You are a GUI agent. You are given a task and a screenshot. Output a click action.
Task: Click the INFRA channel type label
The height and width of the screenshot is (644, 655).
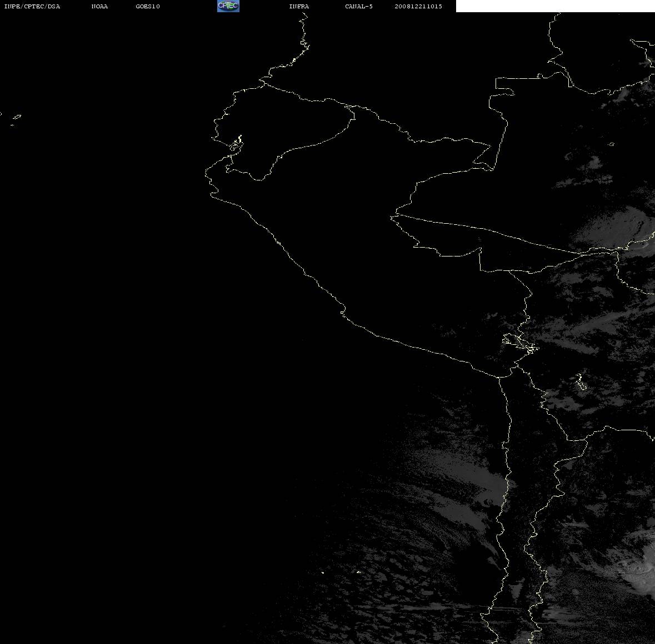[x=299, y=6]
